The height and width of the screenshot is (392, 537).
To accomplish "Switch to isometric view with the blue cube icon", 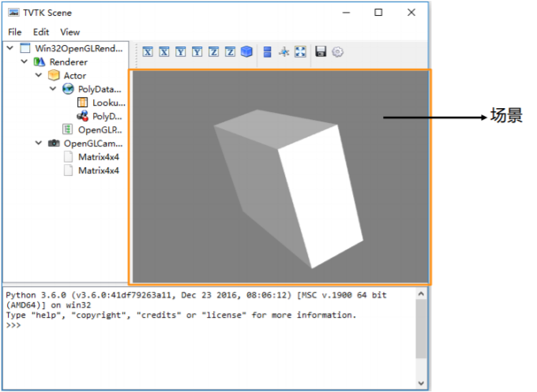I will coord(247,52).
